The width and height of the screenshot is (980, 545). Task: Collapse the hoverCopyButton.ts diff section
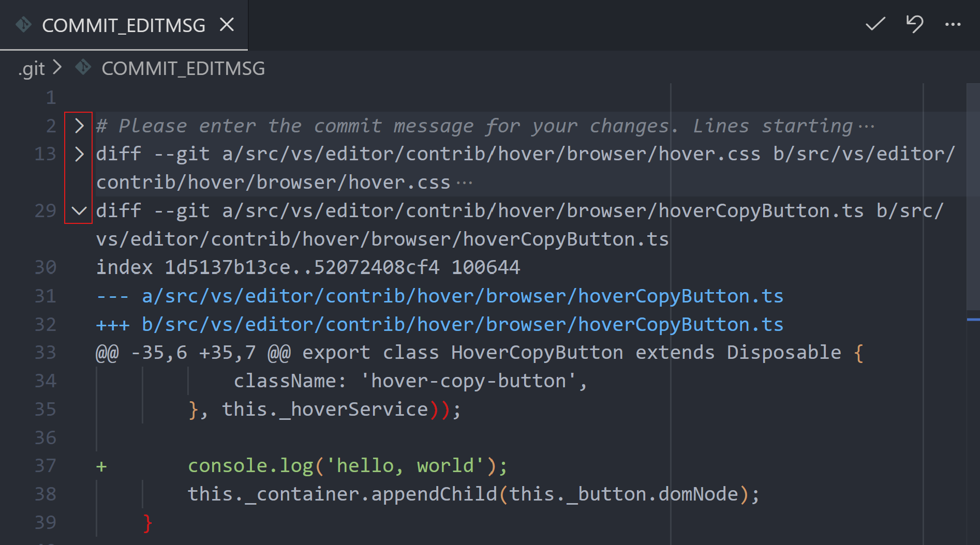(x=79, y=210)
